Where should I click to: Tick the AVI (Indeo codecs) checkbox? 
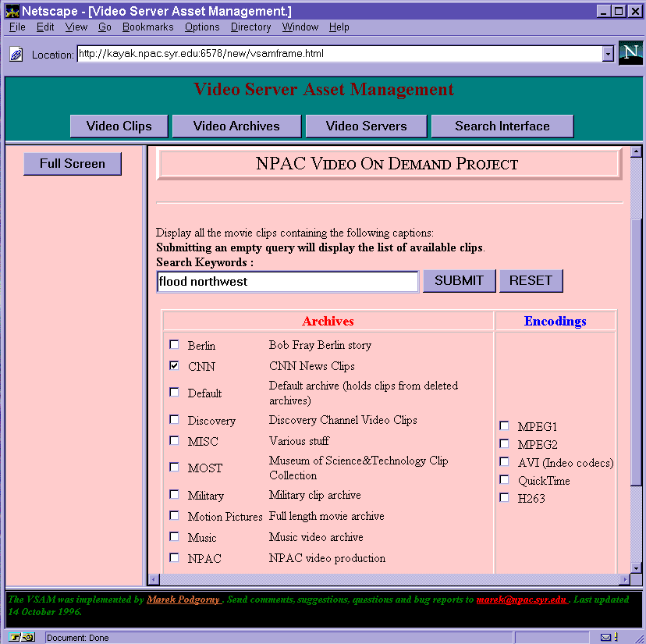(x=504, y=462)
